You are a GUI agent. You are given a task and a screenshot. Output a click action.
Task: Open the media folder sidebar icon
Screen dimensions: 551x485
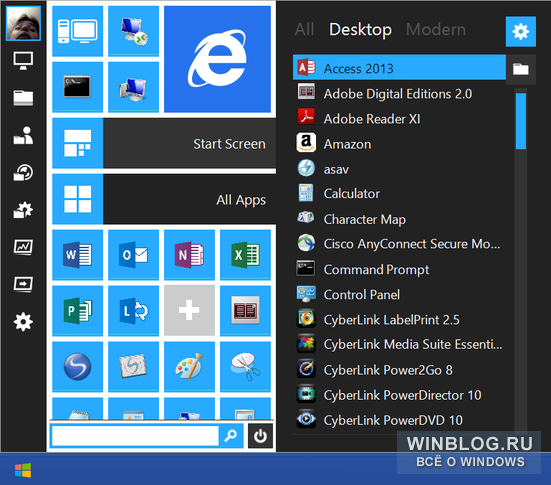click(x=23, y=173)
